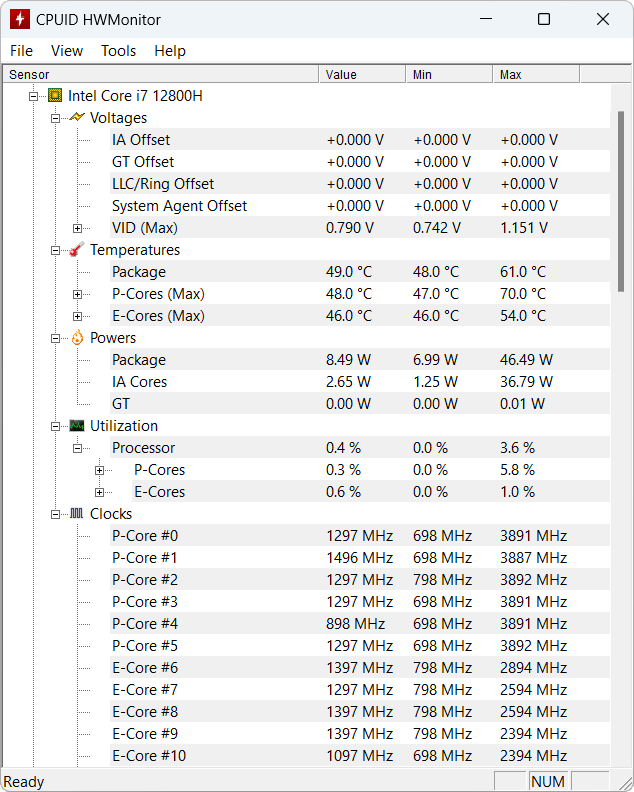The image size is (634, 792).
Task: Close the HWMonitor window
Action: [603, 19]
